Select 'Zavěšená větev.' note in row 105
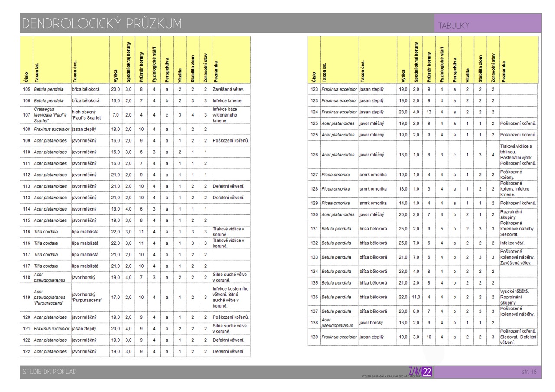This screenshot has width=555, height=392. pos(229,89)
